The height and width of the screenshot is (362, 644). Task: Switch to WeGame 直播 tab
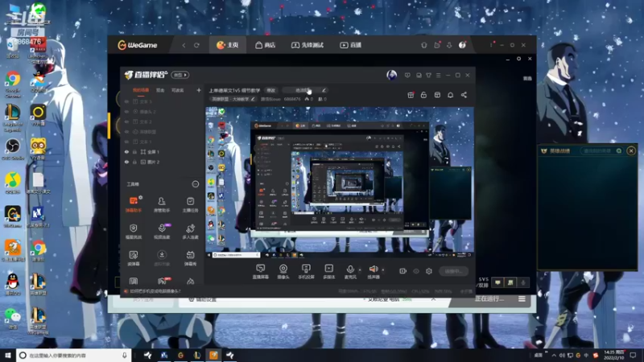click(x=351, y=45)
